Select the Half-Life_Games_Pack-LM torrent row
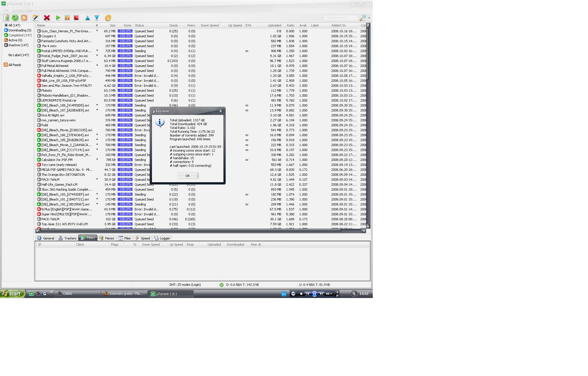Image resolution: width=588 pixels, height=376 pixels. [201, 185]
